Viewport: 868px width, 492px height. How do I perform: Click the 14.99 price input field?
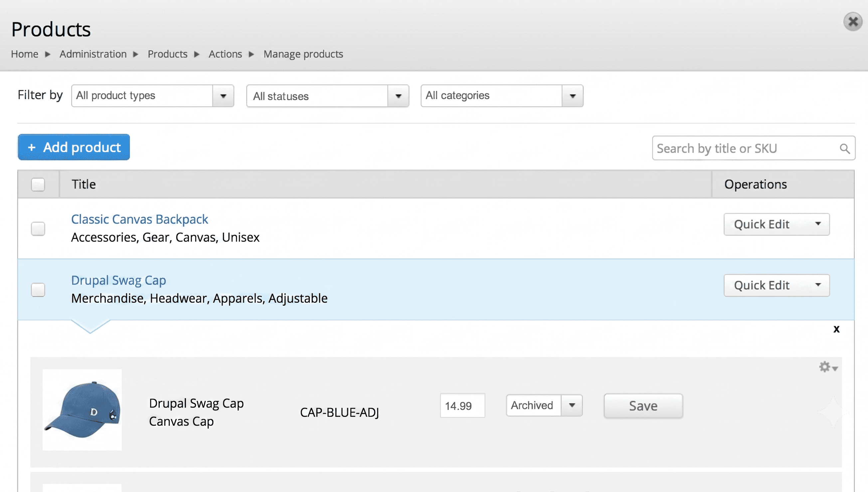[x=462, y=406]
